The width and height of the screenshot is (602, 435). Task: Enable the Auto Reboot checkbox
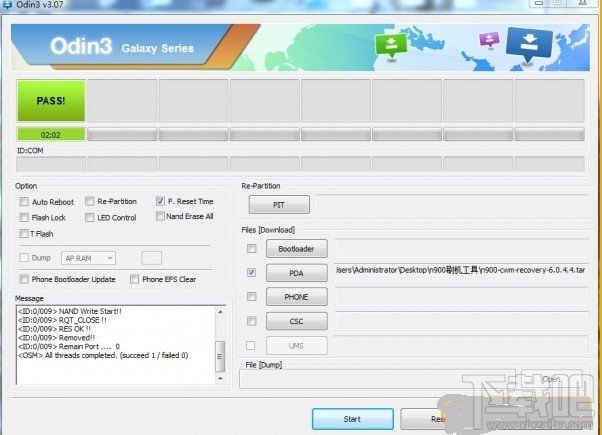(x=24, y=202)
